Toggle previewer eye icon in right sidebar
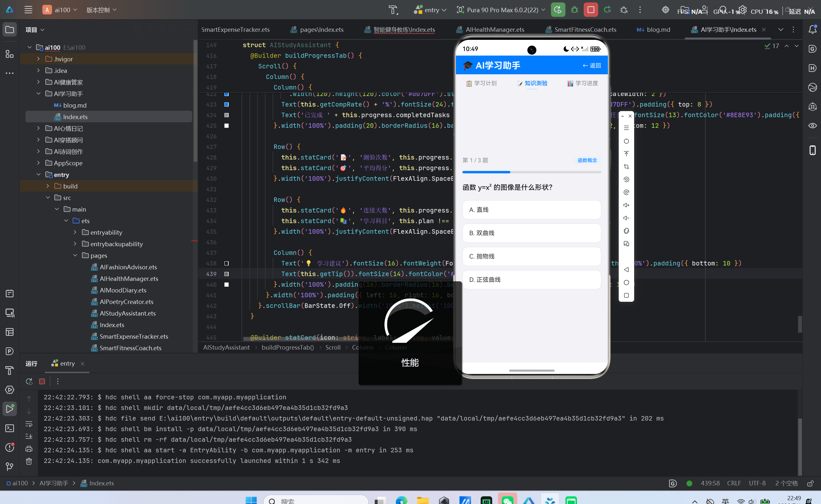 tap(813, 126)
